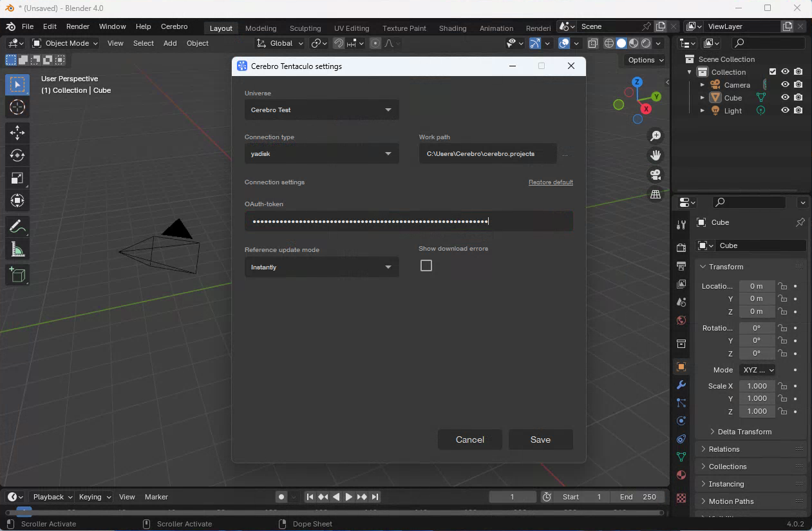Activate the Rotate tool
This screenshot has height=531, width=812.
pos(17,155)
